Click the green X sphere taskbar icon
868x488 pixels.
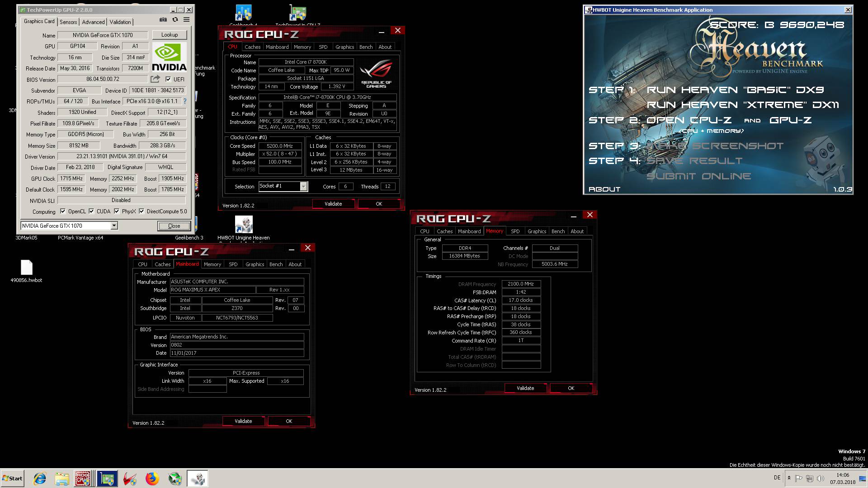tap(175, 479)
